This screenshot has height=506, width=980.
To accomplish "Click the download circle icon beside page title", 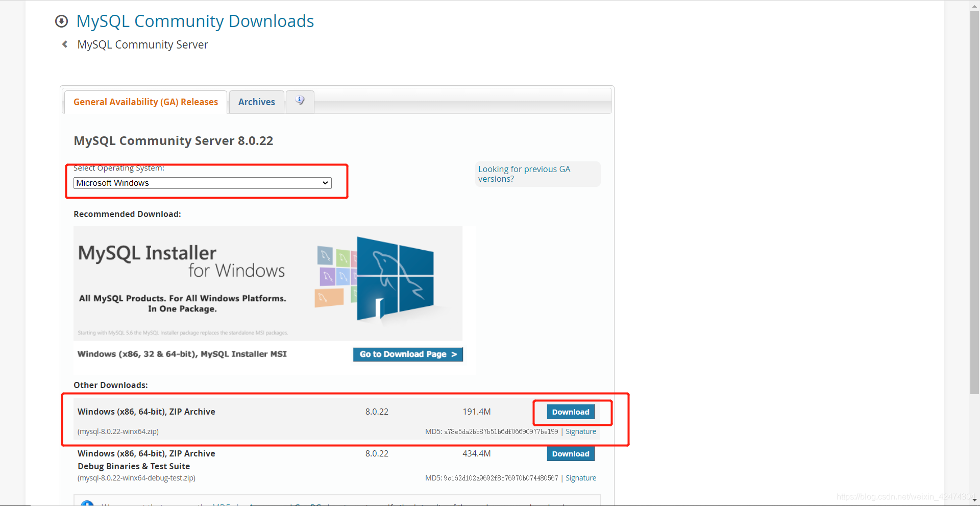I will coord(61,21).
